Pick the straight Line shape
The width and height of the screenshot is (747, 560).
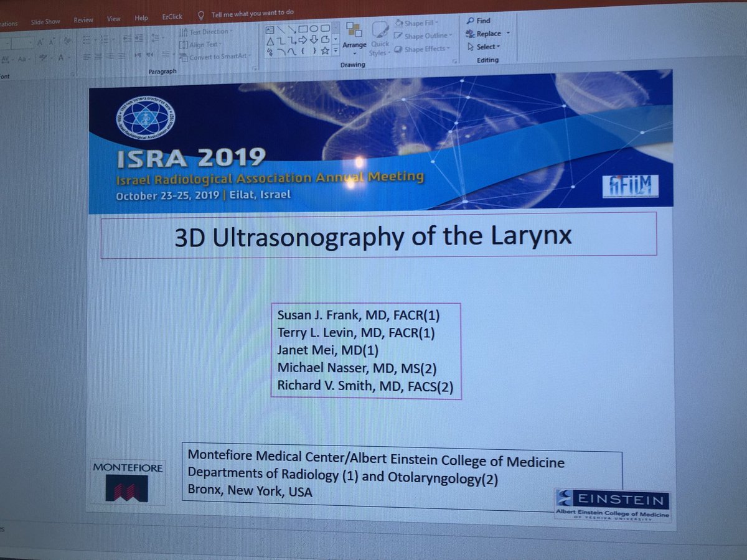(x=281, y=29)
